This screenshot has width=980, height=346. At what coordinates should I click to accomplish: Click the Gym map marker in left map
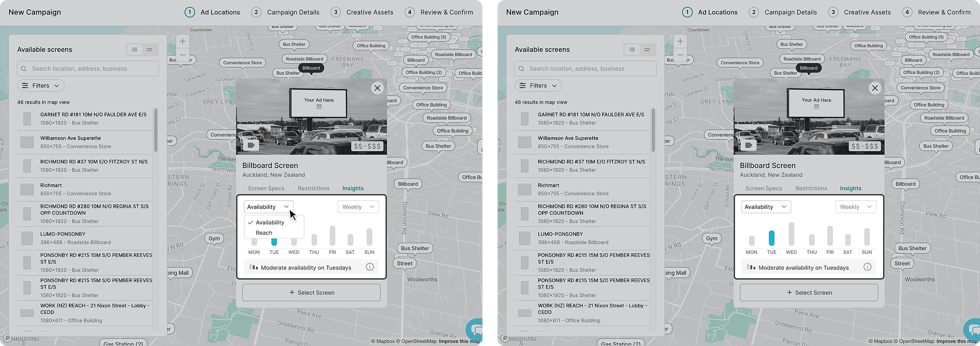(214, 238)
